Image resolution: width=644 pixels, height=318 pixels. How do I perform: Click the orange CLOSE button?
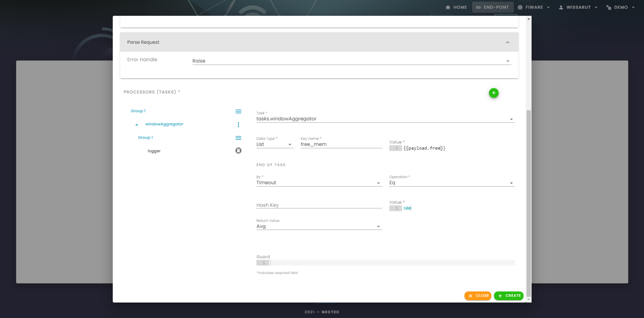478,296
